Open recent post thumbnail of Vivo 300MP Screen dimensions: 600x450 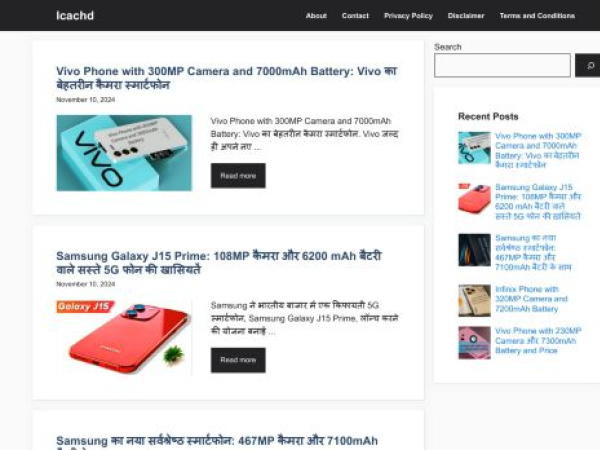pos(474,148)
